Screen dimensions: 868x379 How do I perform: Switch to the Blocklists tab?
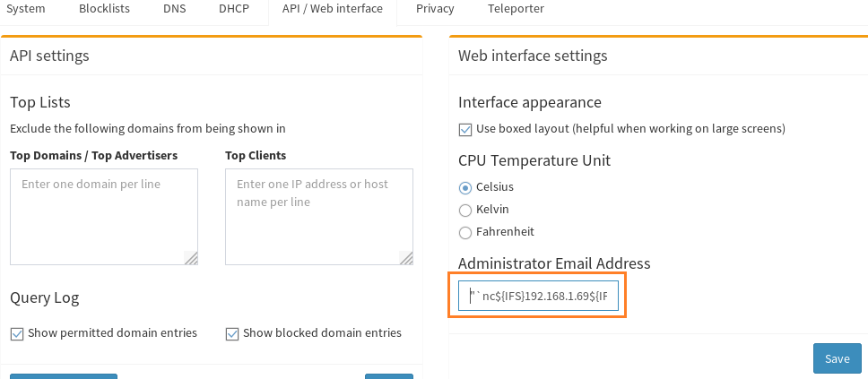(104, 9)
